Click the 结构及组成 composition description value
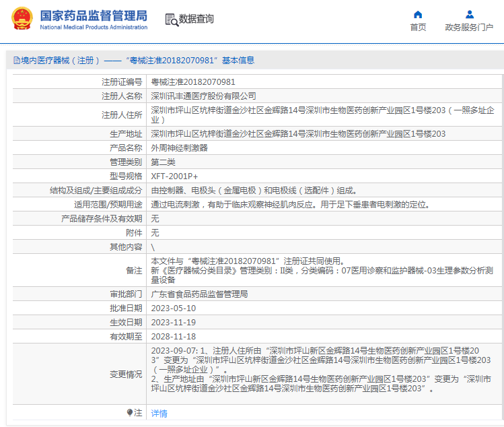 click(x=254, y=191)
